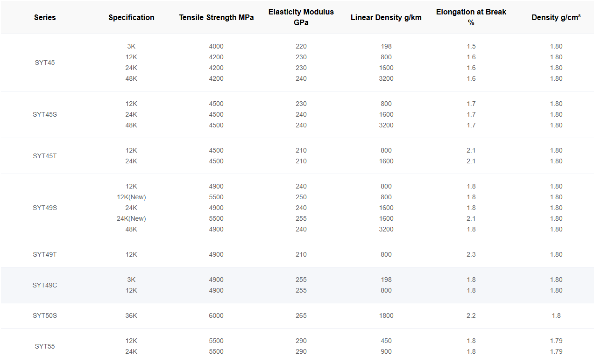The height and width of the screenshot is (364, 594).
Task: Click the SYT45T series label
Action: (45, 156)
